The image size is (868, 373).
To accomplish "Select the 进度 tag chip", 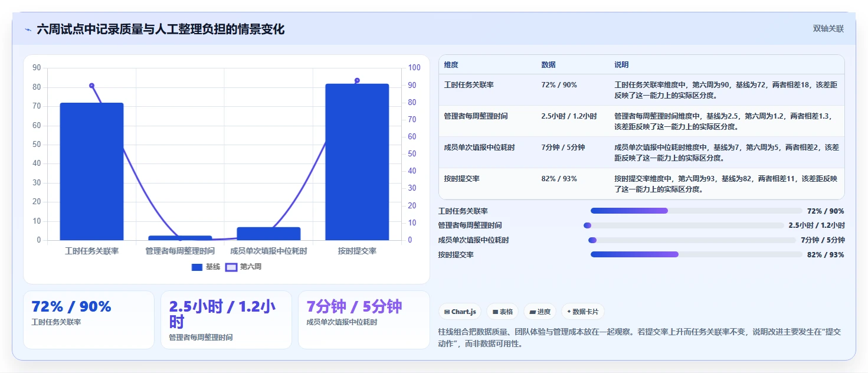I will [540, 312].
